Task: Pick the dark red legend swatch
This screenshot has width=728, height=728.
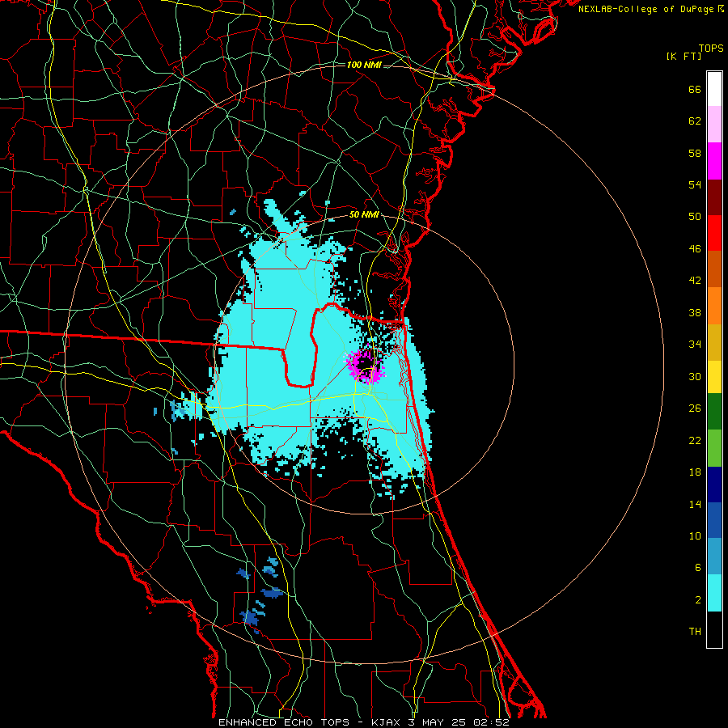Action: click(x=714, y=197)
